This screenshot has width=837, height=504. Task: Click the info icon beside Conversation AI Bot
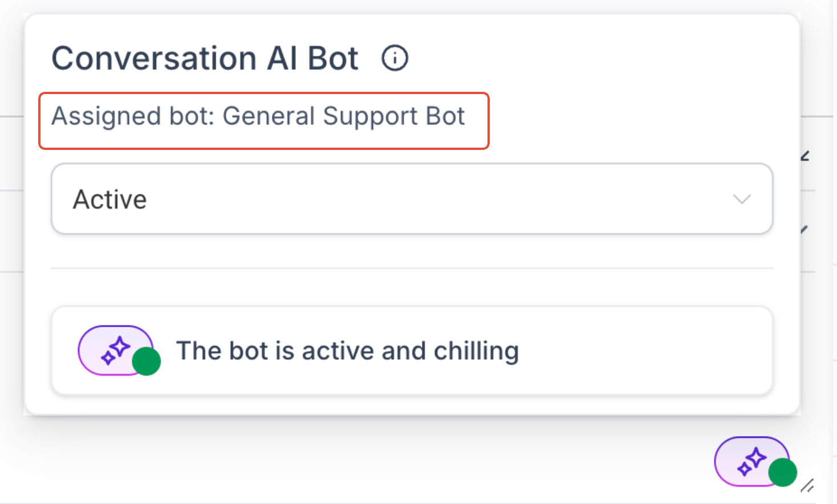(x=395, y=58)
